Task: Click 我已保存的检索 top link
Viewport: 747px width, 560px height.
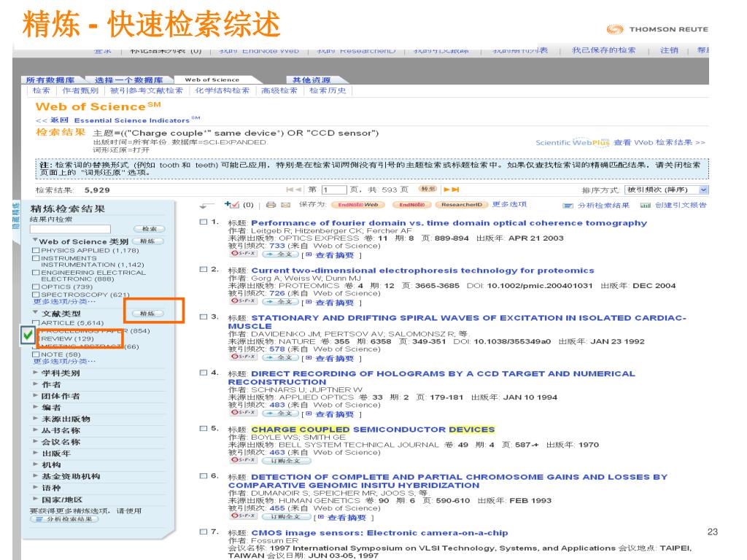Action: (x=603, y=50)
